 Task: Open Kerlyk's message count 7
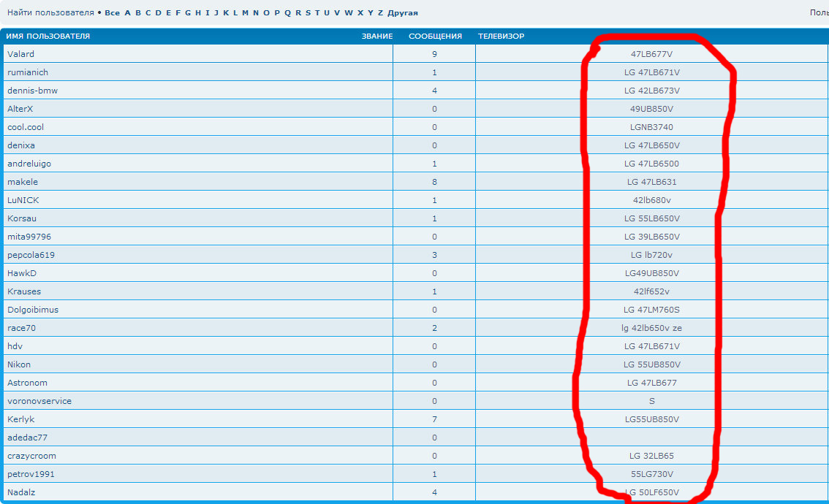[434, 419]
